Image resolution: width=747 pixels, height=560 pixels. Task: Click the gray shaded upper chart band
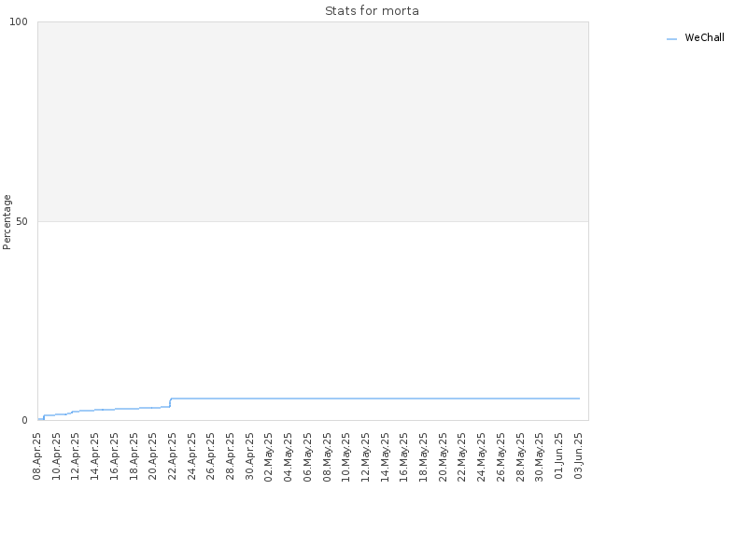pyautogui.click(x=313, y=121)
